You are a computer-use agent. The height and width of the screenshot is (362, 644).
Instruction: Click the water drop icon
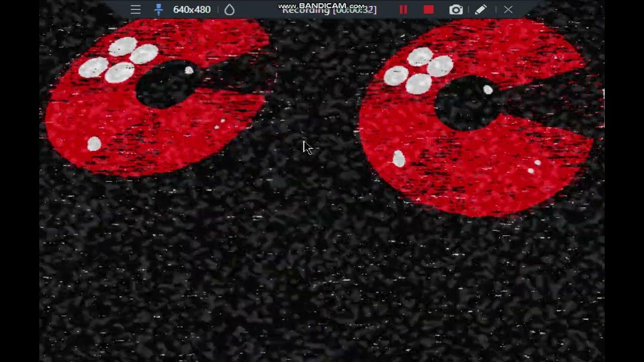(229, 10)
